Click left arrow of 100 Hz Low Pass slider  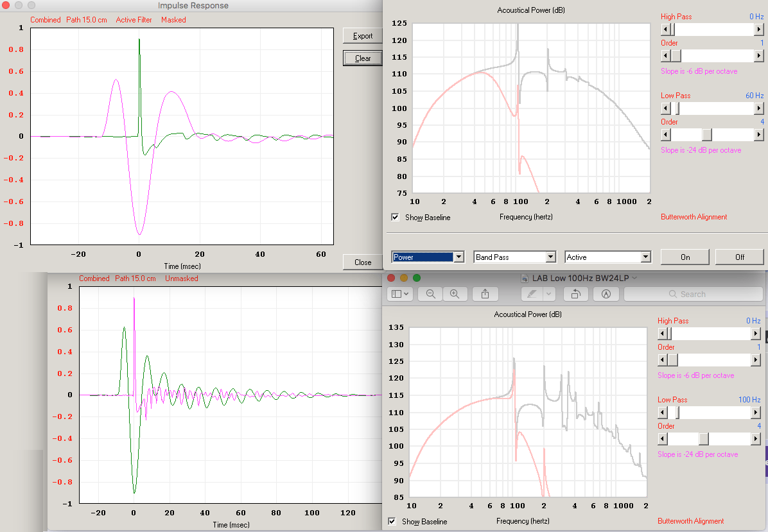662,413
